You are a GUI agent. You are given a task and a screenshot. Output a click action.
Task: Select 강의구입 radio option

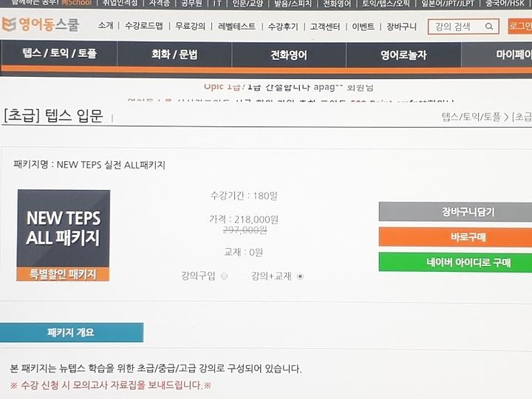point(225,276)
